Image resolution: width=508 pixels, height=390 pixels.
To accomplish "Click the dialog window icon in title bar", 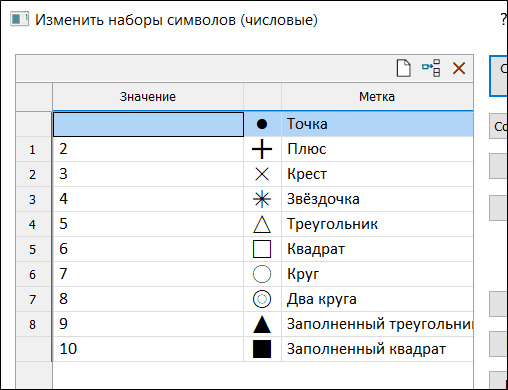I will point(19,19).
